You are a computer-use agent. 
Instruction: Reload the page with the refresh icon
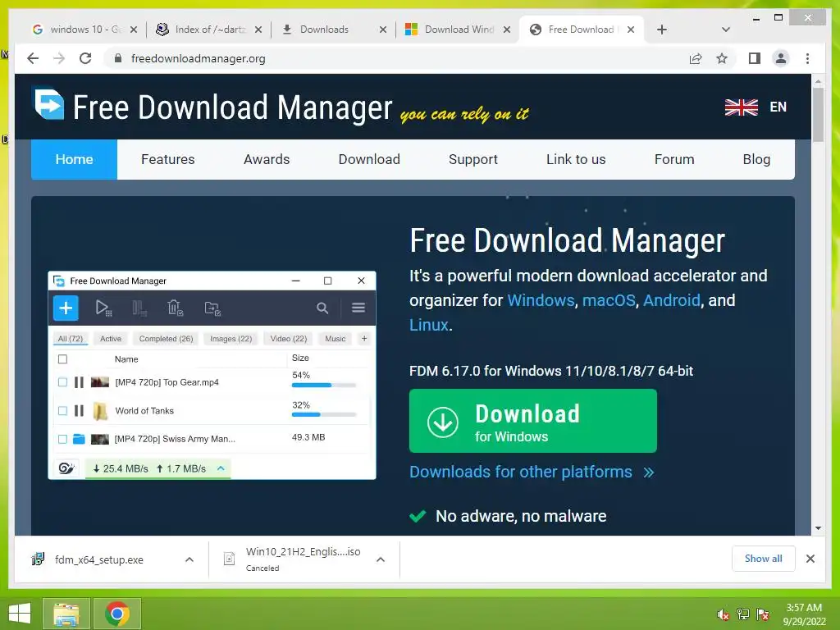(85, 58)
